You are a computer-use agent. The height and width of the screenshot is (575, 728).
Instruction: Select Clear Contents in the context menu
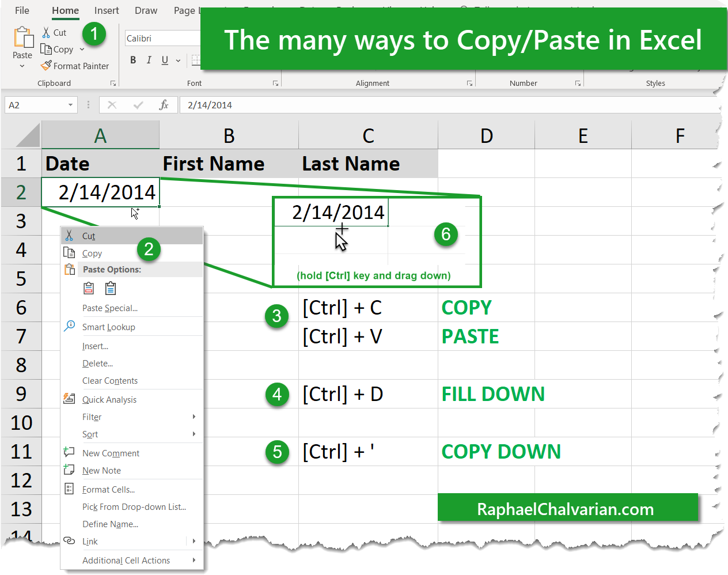point(132,380)
